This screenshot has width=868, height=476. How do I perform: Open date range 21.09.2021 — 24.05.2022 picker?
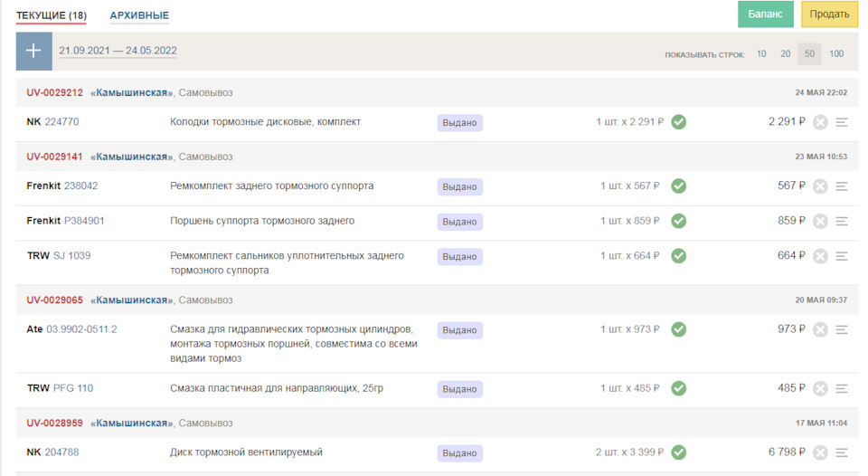tap(118, 52)
